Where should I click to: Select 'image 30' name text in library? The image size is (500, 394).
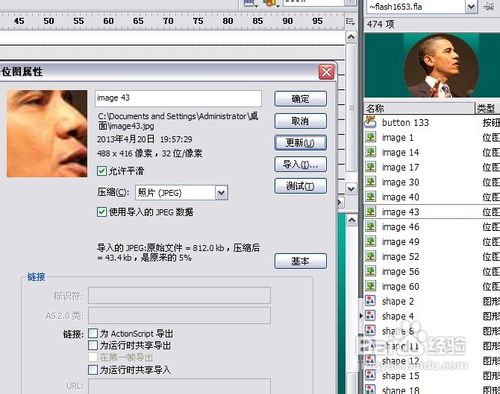pyautogui.click(x=400, y=182)
